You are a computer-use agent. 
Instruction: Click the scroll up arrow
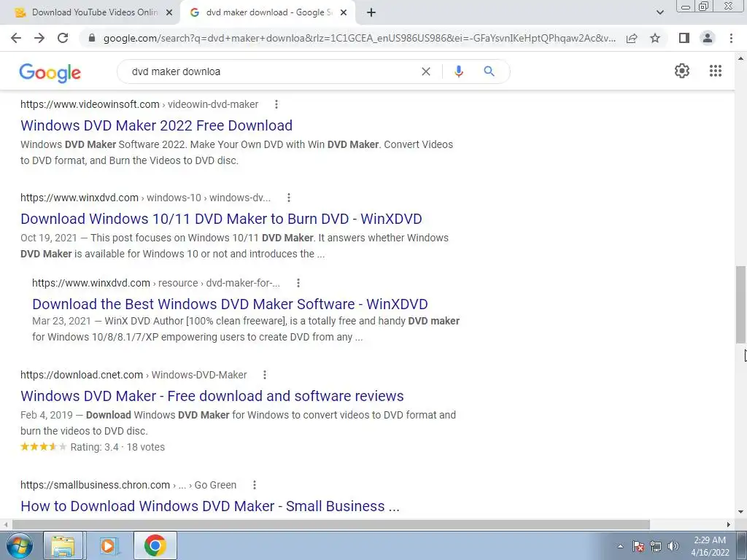point(740,58)
